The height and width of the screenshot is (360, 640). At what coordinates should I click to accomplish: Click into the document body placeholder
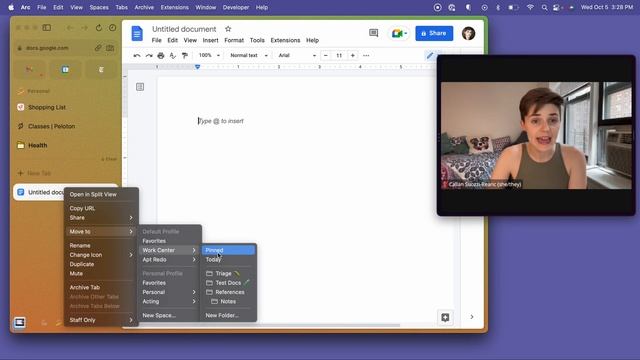(x=221, y=121)
